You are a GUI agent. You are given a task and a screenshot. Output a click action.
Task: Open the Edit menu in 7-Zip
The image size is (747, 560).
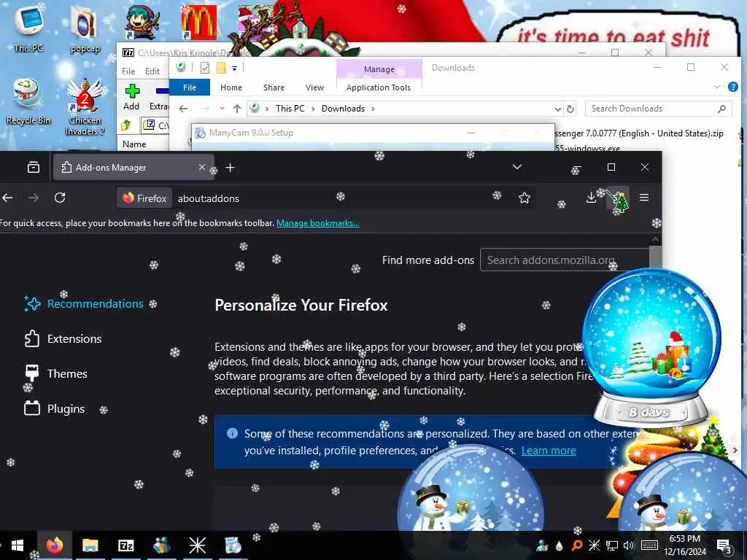coord(152,71)
